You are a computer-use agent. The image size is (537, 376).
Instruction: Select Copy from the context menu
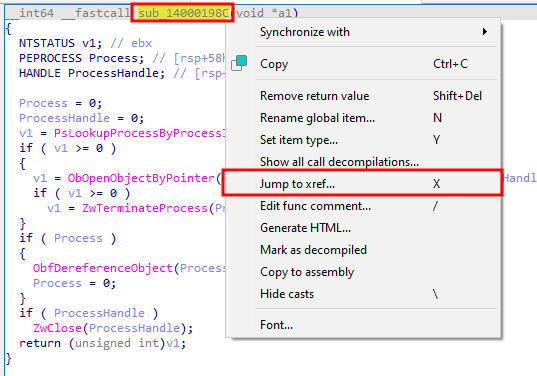coord(363,64)
